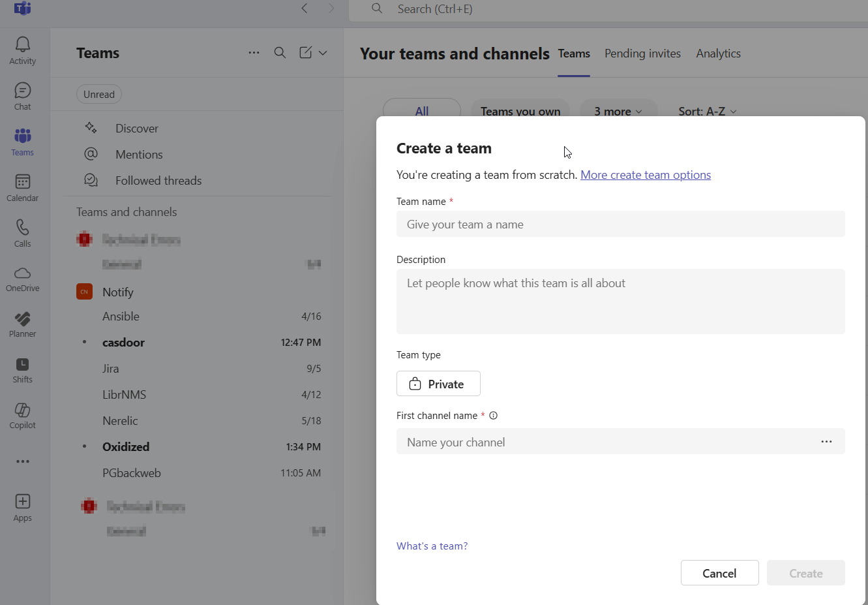Browse more Apps in the sidebar
Viewport: 868px width, 605px height.
22,506
